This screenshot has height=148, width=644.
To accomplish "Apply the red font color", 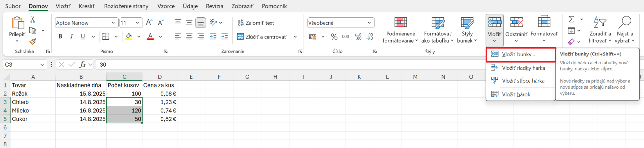I will click(x=150, y=36).
